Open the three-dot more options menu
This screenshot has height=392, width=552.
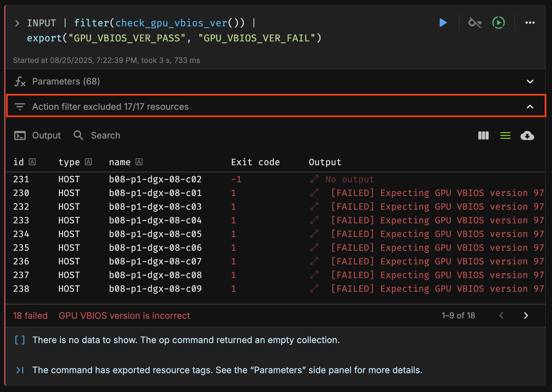tap(530, 23)
